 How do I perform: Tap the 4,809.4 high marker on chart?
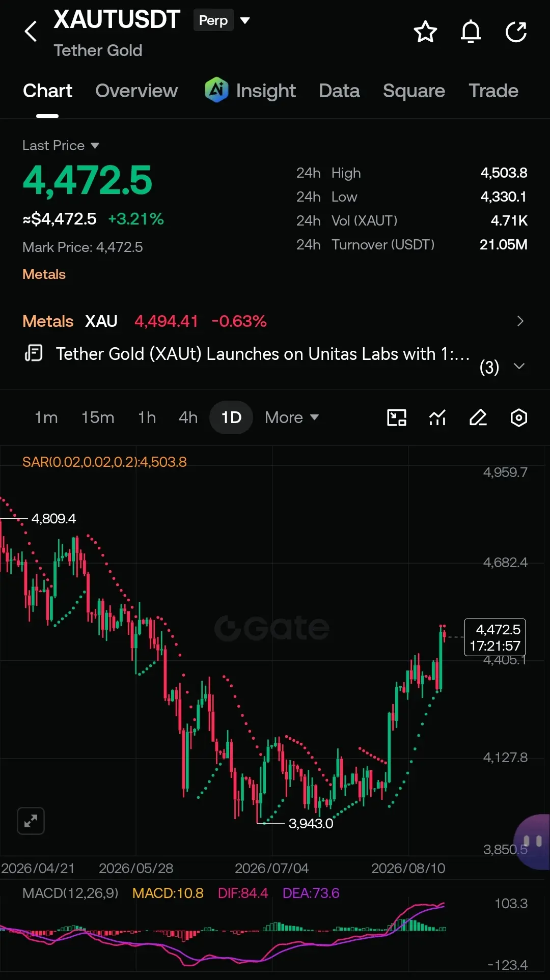click(x=53, y=518)
